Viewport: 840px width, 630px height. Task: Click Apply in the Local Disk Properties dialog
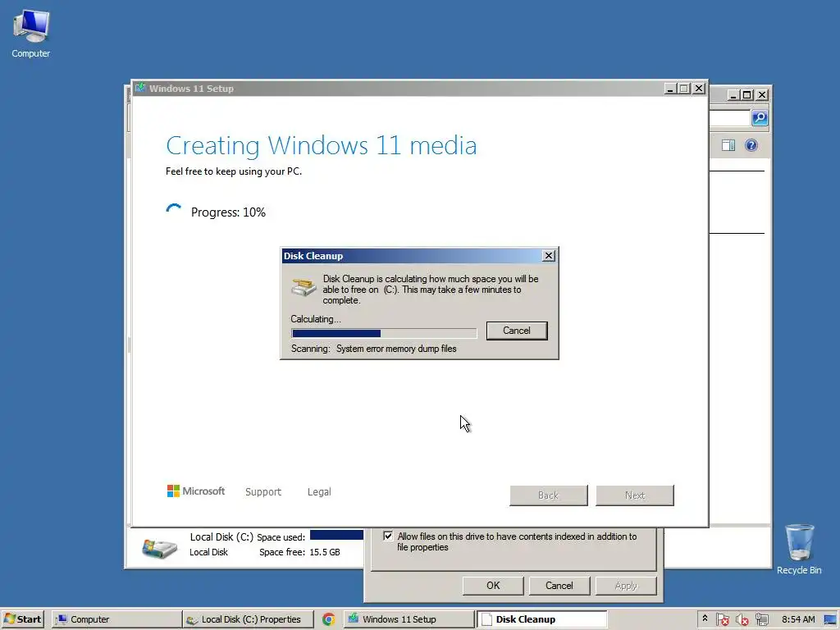pyautogui.click(x=626, y=586)
